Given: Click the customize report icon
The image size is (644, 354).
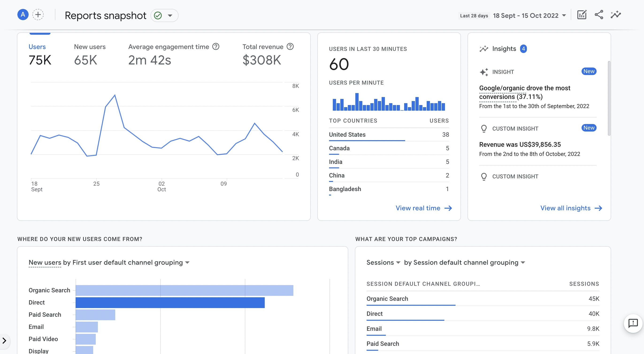Looking at the screenshot, I should (582, 15).
